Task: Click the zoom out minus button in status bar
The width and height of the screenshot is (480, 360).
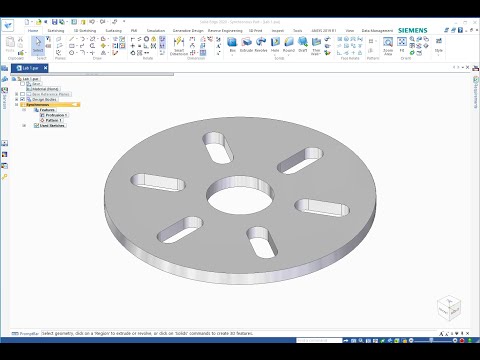Action: (x=411, y=340)
